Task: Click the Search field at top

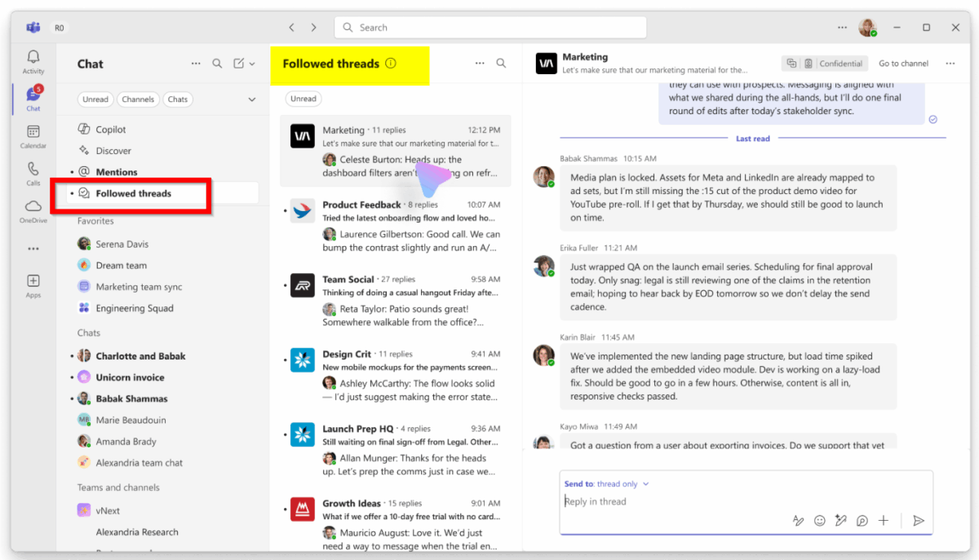Action: coord(489,28)
